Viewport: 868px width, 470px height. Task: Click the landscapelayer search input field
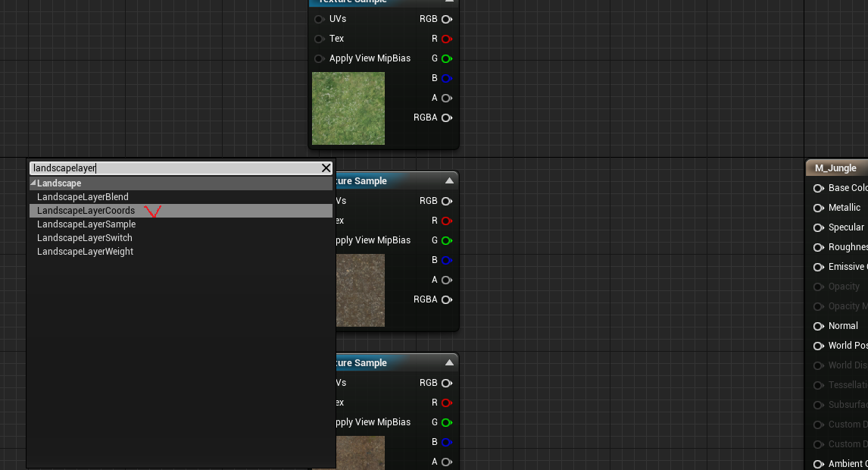[174, 168]
